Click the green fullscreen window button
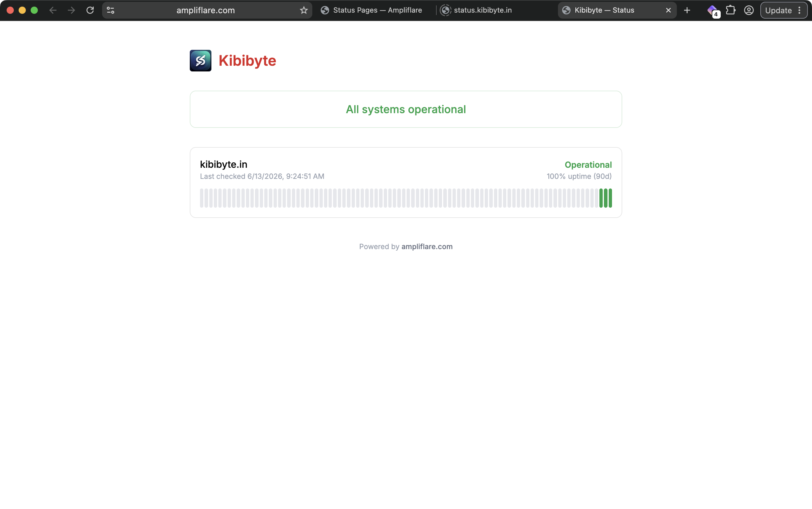 34,10
